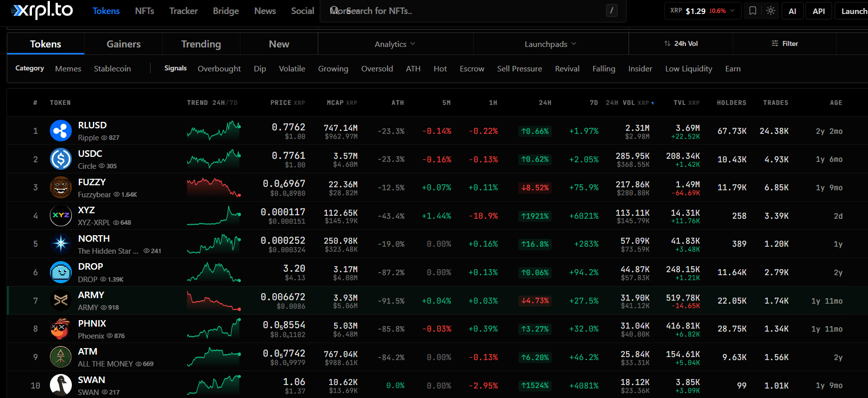Click the Filter sliders icon
Viewport: 868px width, 398px height.
click(x=775, y=43)
